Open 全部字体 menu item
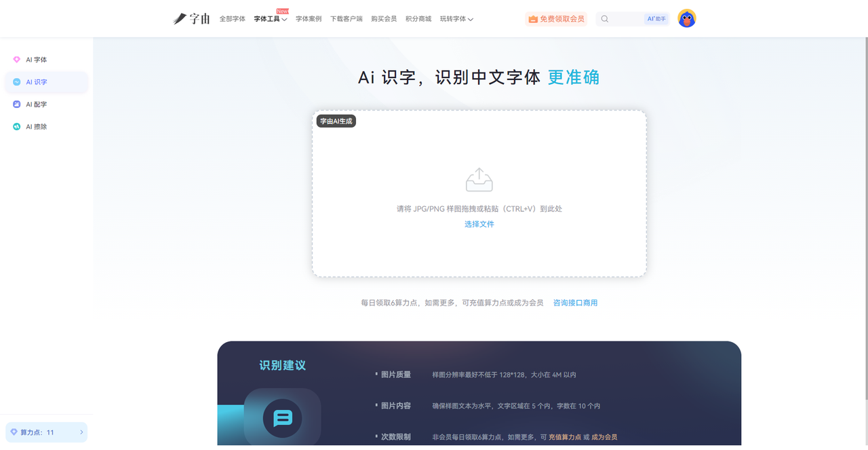This screenshot has height=450, width=868. [x=232, y=19]
